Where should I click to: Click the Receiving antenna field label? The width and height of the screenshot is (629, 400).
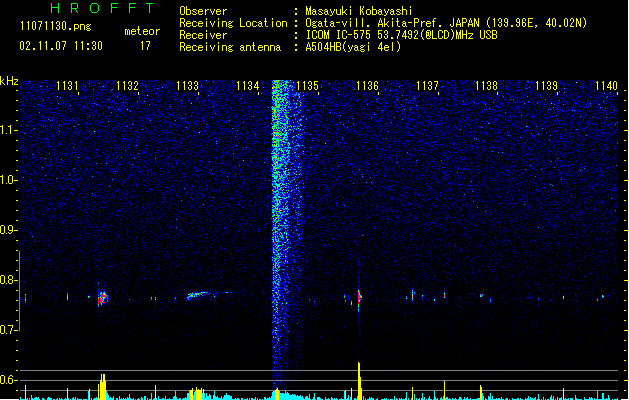pos(230,47)
